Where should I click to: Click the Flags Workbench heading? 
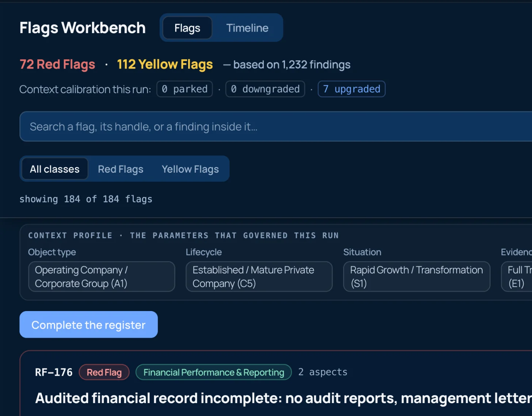(82, 28)
